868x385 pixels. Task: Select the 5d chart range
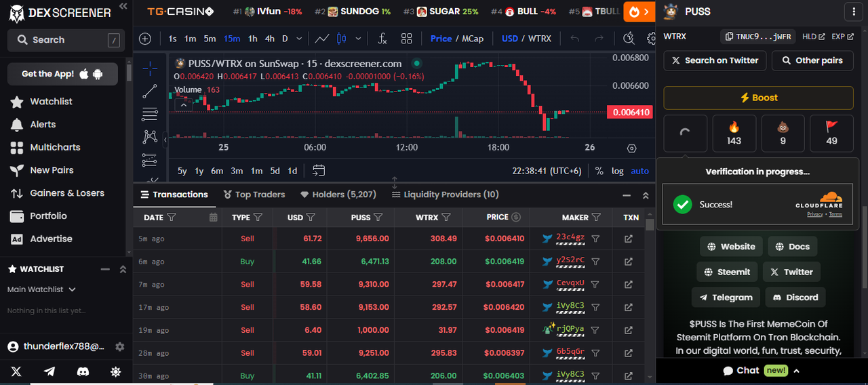tap(275, 171)
